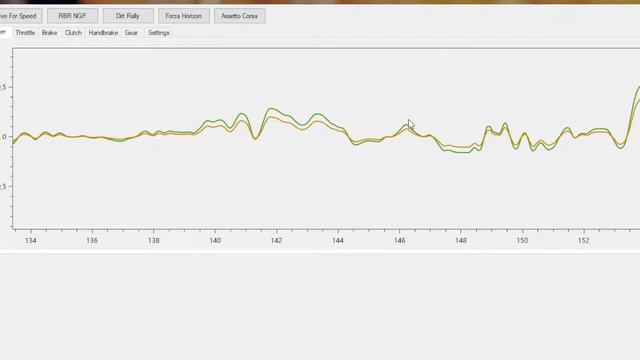This screenshot has height=360, width=640.
Task: Open the Settings tab
Action: point(159,33)
